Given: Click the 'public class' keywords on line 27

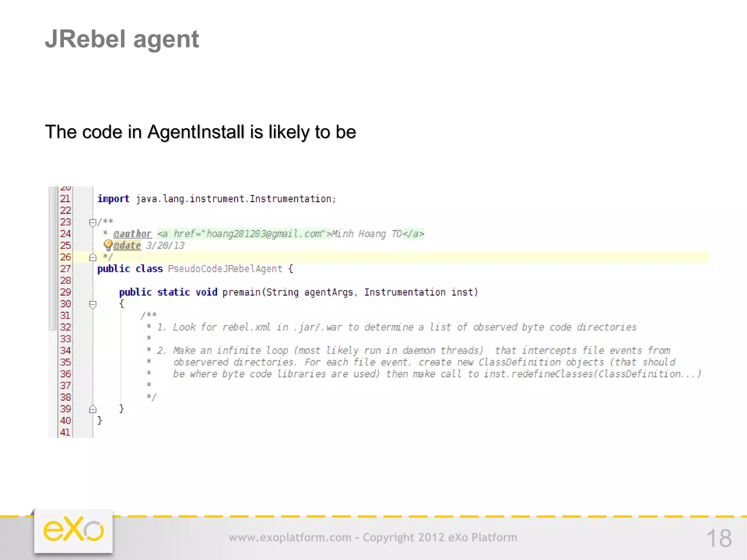Looking at the screenshot, I should (x=130, y=269).
